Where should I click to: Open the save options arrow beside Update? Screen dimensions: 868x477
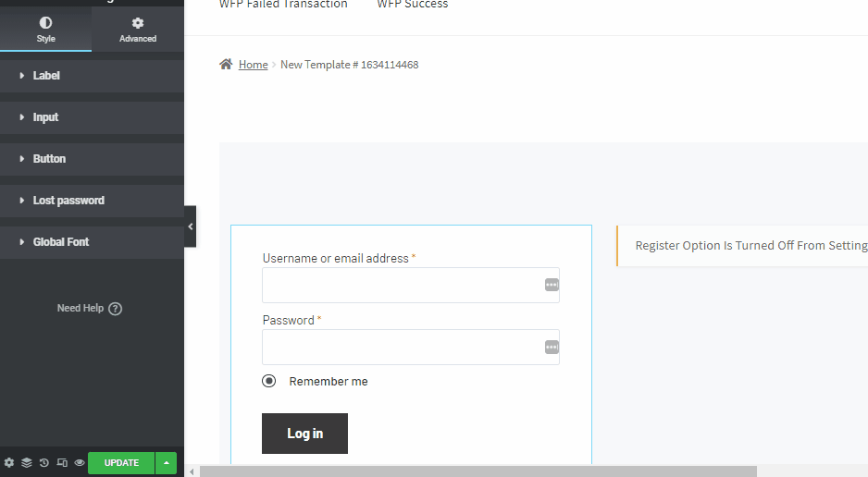click(x=166, y=462)
